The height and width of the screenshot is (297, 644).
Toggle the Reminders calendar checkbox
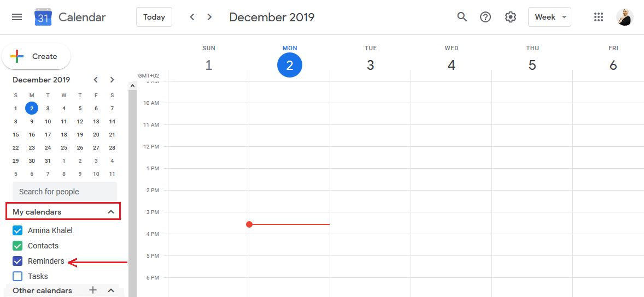click(17, 261)
